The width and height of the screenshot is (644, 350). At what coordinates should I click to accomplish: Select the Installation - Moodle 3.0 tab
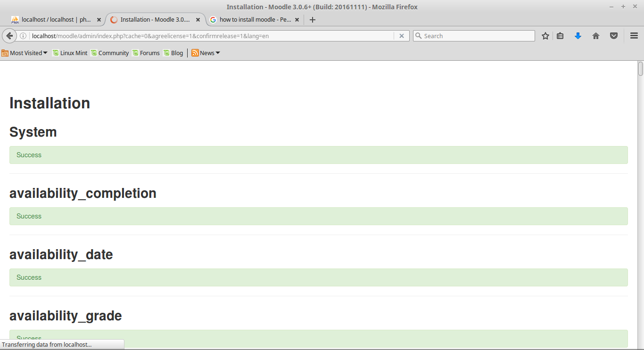pyautogui.click(x=155, y=20)
